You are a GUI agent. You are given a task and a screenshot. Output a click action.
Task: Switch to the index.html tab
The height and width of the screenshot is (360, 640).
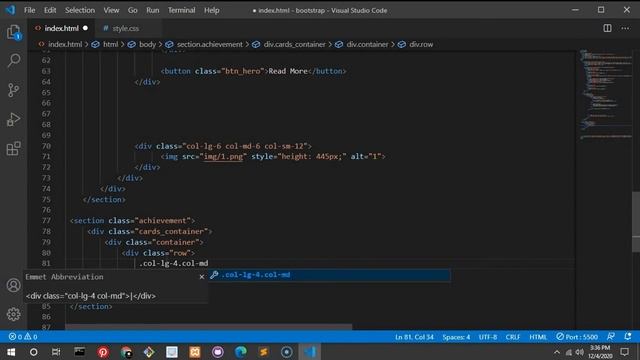(61, 28)
